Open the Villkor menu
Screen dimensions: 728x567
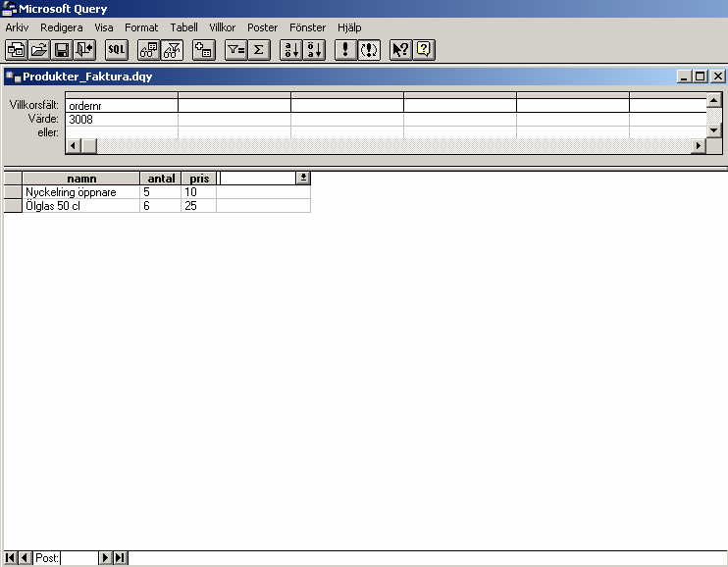coord(223,27)
